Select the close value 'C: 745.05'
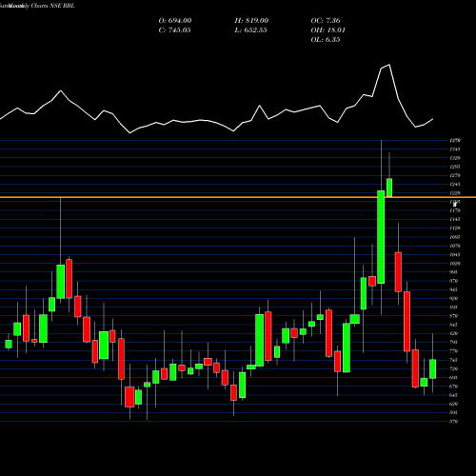 pos(174,30)
